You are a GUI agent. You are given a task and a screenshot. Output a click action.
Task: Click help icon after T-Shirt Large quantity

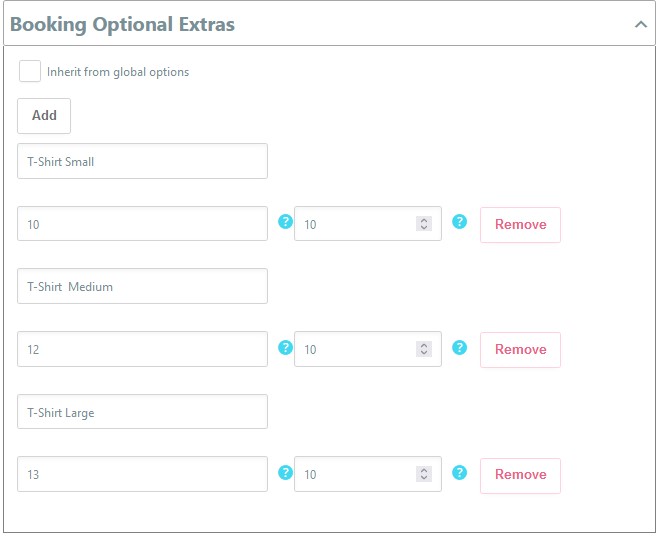pos(460,472)
